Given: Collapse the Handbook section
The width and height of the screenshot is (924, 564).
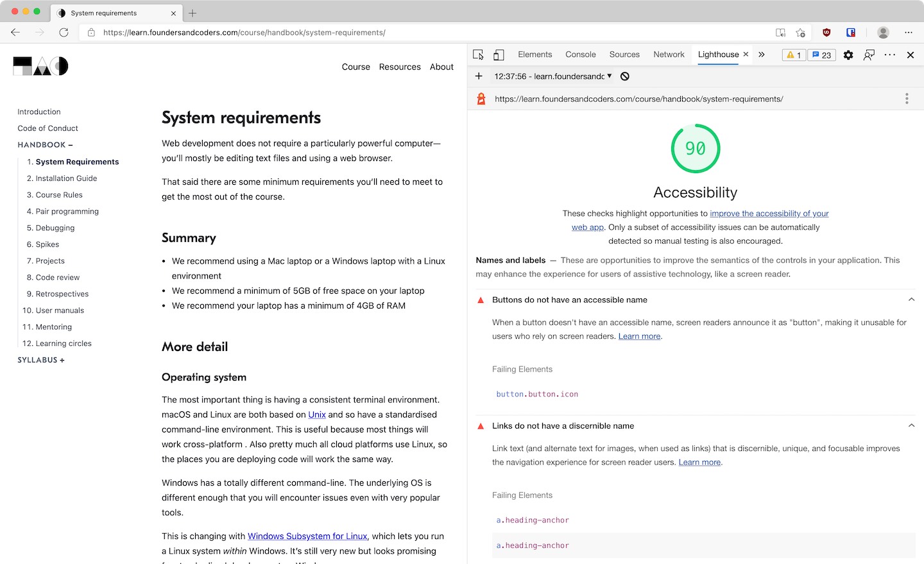Looking at the screenshot, I should point(46,145).
